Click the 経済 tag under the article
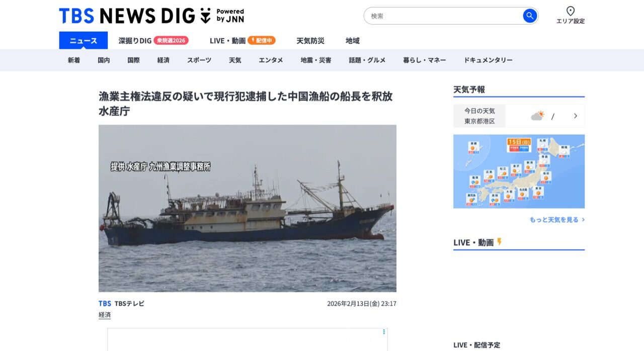 tap(105, 315)
